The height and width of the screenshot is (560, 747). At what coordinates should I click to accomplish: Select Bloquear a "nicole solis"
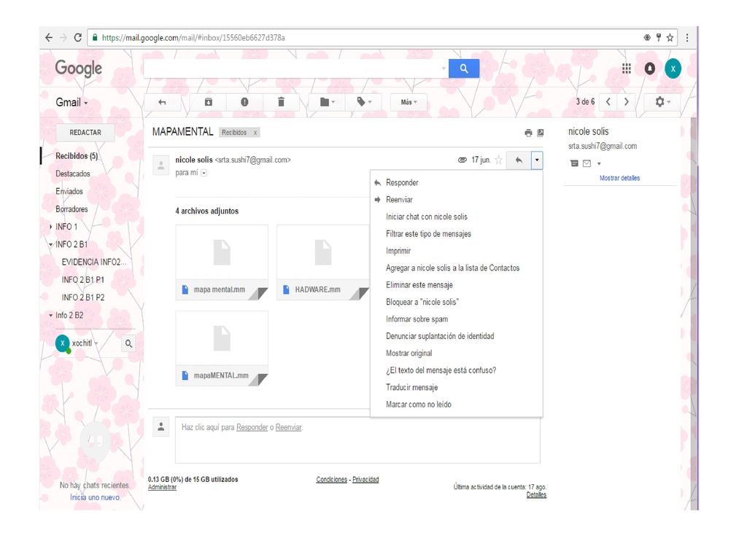tap(457, 303)
